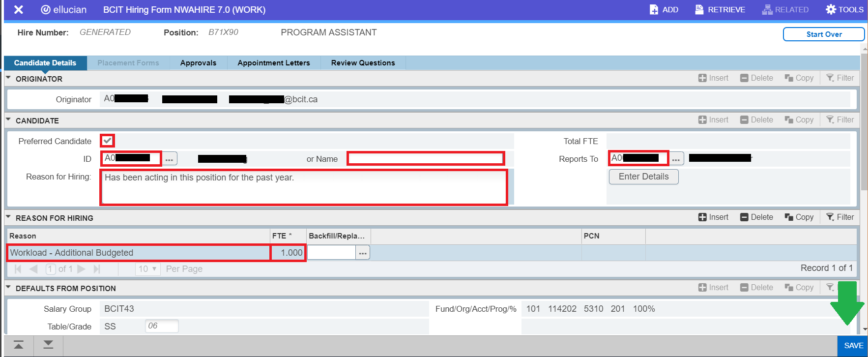Click the FTE value 1.000 cell

click(x=289, y=253)
